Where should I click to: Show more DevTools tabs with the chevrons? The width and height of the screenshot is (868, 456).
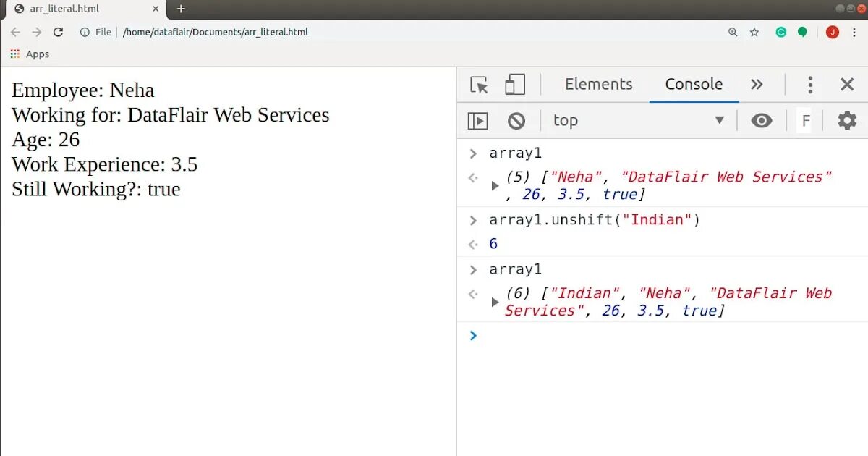coord(757,84)
